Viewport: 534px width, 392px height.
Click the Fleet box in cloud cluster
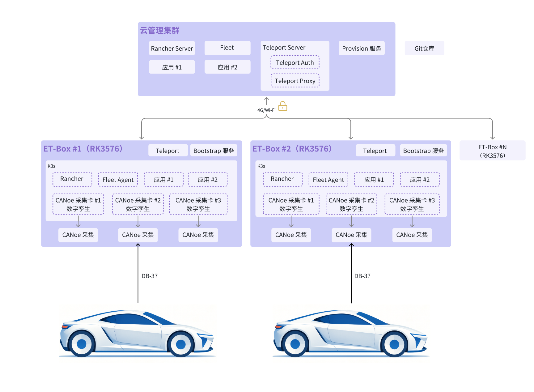[x=227, y=48]
